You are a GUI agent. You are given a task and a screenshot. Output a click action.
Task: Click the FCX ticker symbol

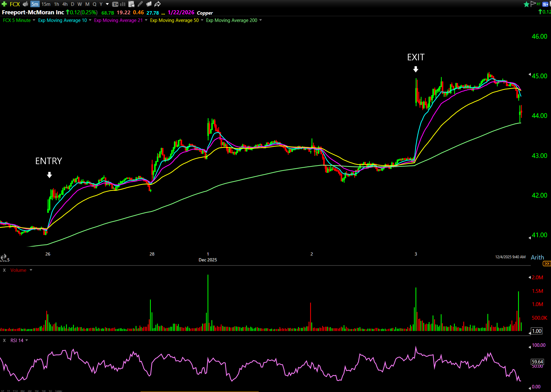click(x=15, y=4)
